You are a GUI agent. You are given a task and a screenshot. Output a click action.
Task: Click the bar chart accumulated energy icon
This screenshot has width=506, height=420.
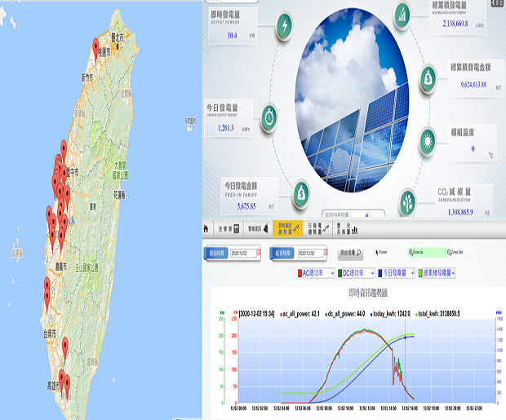click(402, 13)
